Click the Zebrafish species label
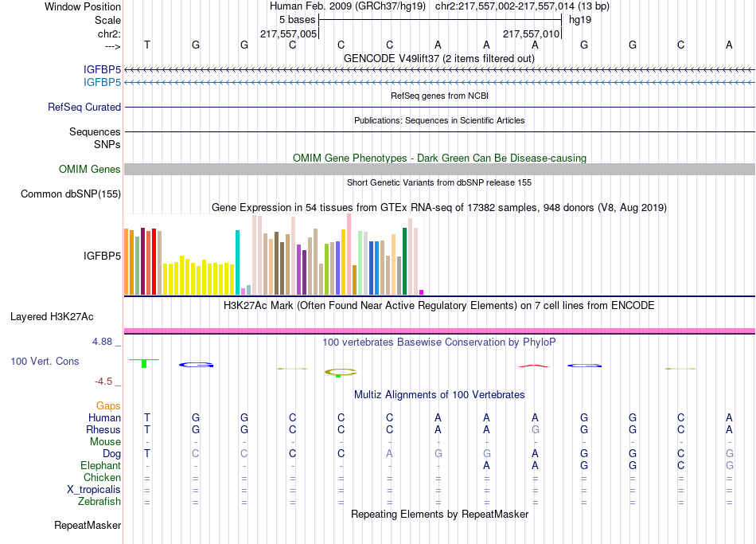Screen dimensions: 756x544 99,502
